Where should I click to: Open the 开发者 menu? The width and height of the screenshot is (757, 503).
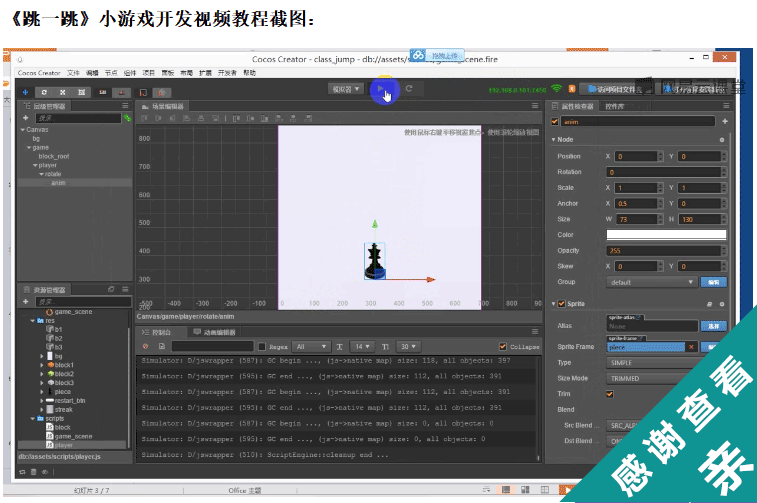pos(227,73)
